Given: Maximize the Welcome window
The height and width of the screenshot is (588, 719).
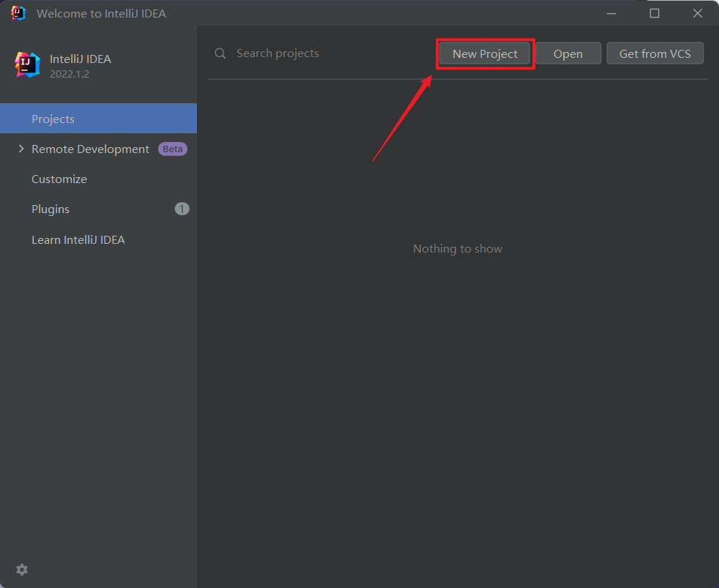Looking at the screenshot, I should (x=655, y=13).
